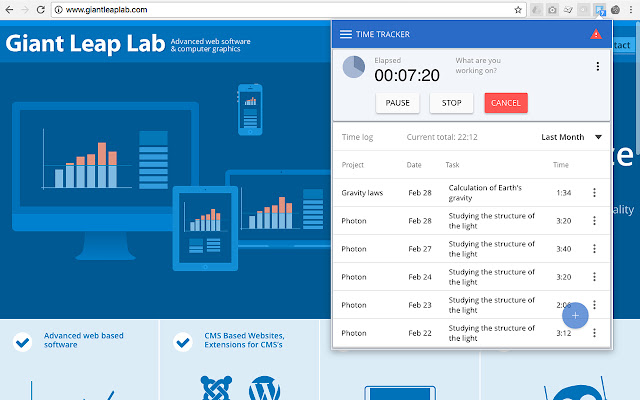Click the browser forward arrow
640x400 pixels.
pos(25,9)
